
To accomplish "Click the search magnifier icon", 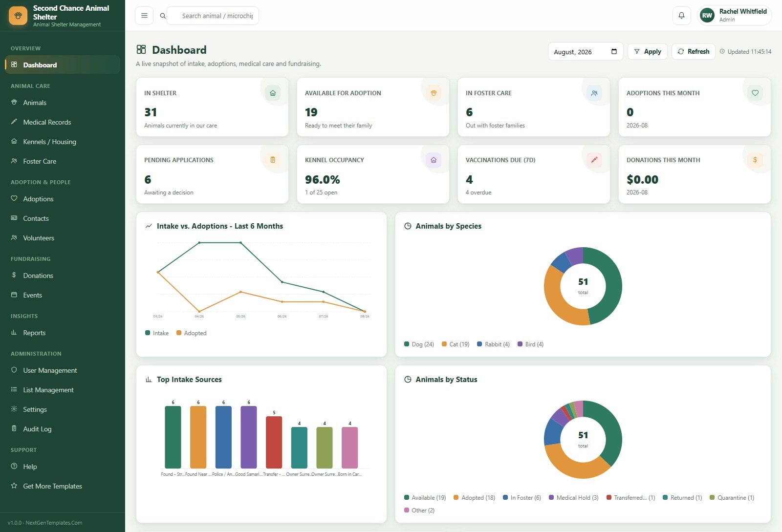I will [163, 16].
